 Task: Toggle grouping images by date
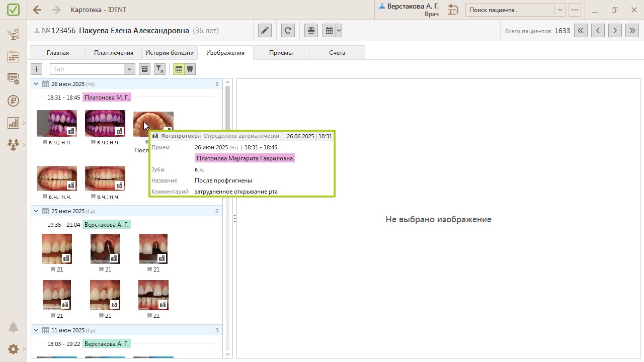[179, 69]
